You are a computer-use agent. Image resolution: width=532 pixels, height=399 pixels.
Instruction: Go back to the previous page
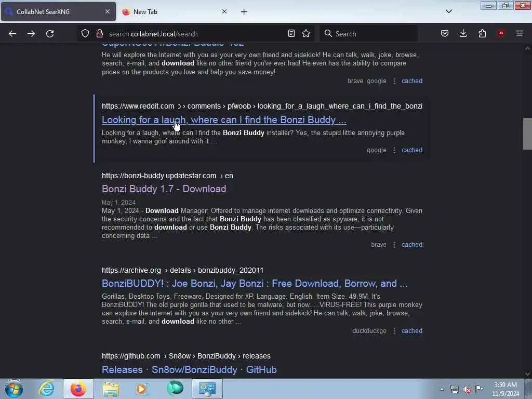point(12,34)
